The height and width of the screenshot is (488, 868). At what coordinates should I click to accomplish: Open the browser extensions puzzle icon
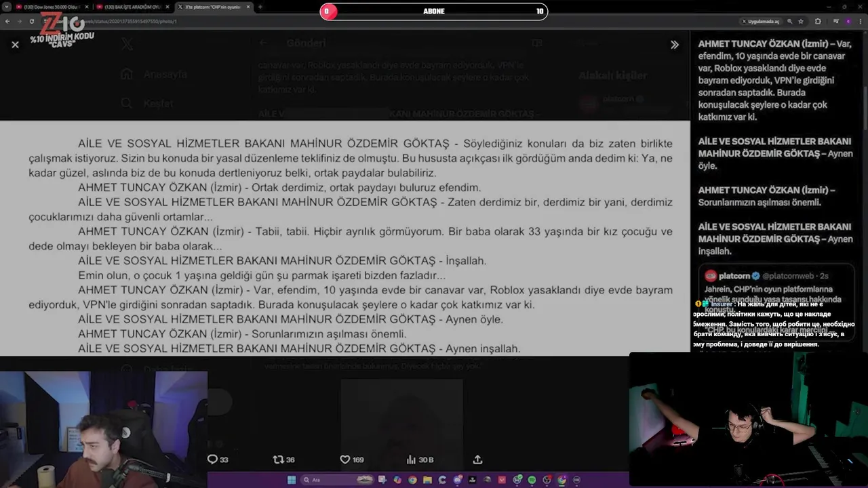point(818,21)
